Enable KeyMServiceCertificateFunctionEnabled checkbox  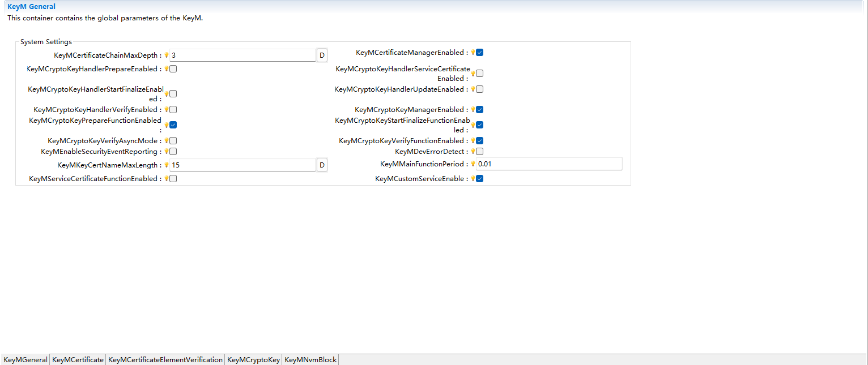tap(173, 179)
